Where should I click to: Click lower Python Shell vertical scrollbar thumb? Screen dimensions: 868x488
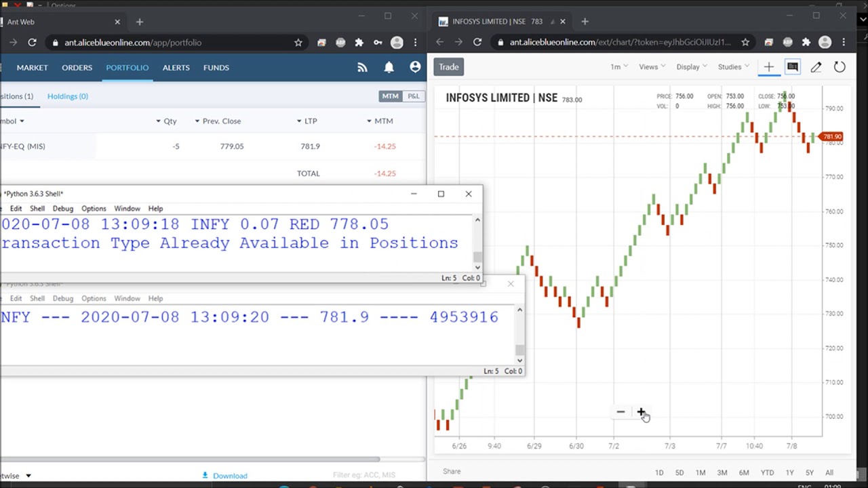click(x=519, y=350)
